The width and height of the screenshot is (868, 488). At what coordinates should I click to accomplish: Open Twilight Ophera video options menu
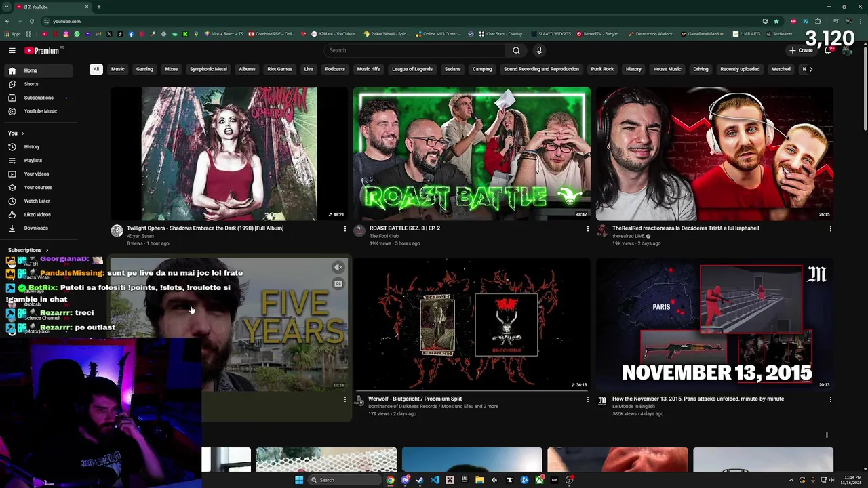pyautogui.click(x=344, y=229)
